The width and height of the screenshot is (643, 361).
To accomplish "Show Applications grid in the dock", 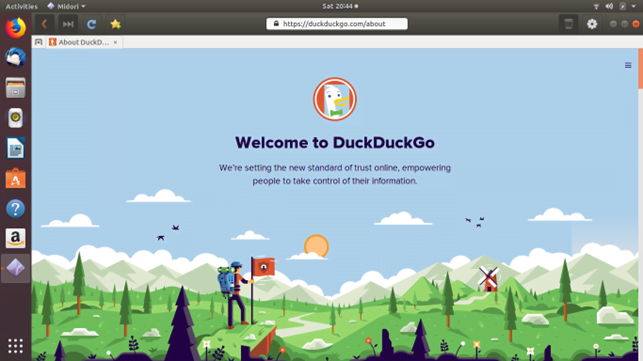I will (x=16, y=346).
